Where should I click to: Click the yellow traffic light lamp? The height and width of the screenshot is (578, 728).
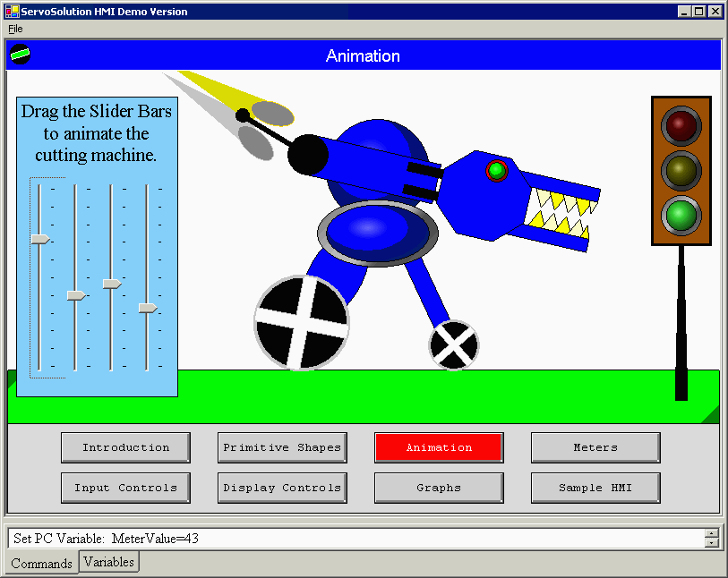[x=681, y=170]
